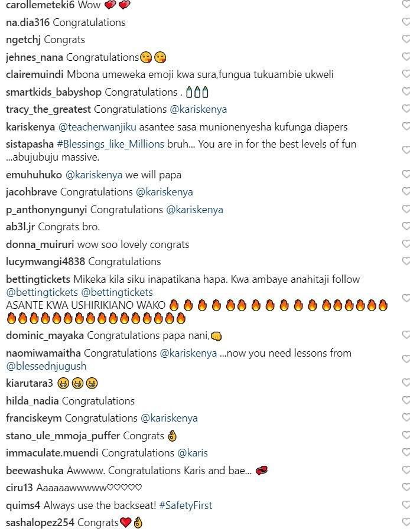Open the #Blessings_like_Millions hashtag
410x532 pixels.
[110, 144]
